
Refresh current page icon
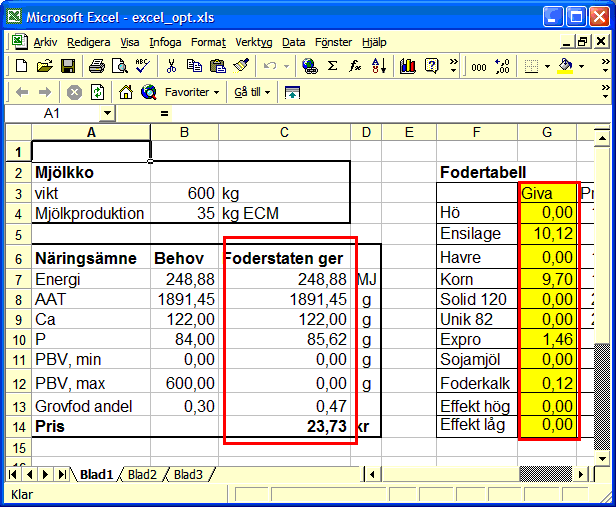point(97,92)
